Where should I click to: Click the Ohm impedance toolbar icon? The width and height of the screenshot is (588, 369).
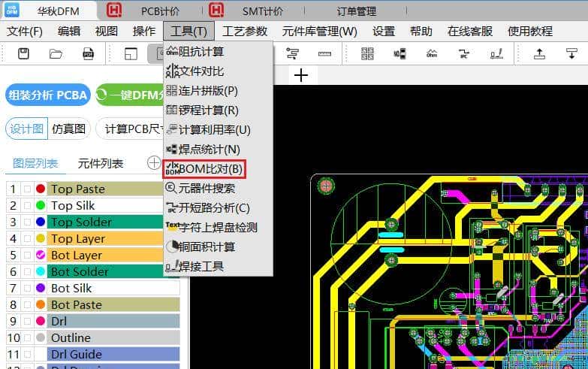coord(432,53)
